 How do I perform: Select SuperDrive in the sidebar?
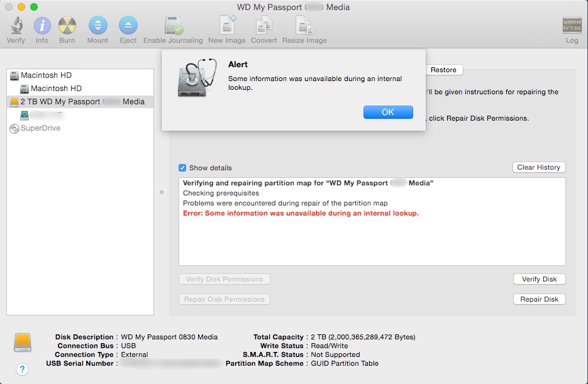click(x=40, y=128)
